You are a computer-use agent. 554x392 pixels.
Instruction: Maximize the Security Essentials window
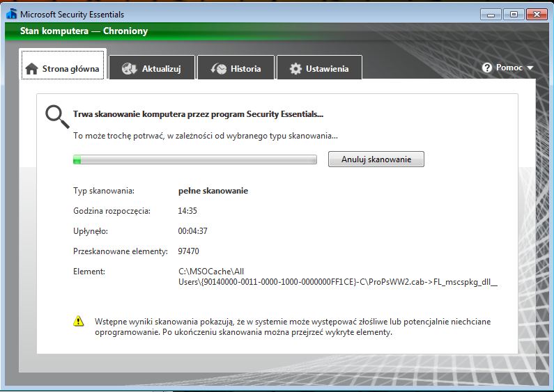pos(514,15)
